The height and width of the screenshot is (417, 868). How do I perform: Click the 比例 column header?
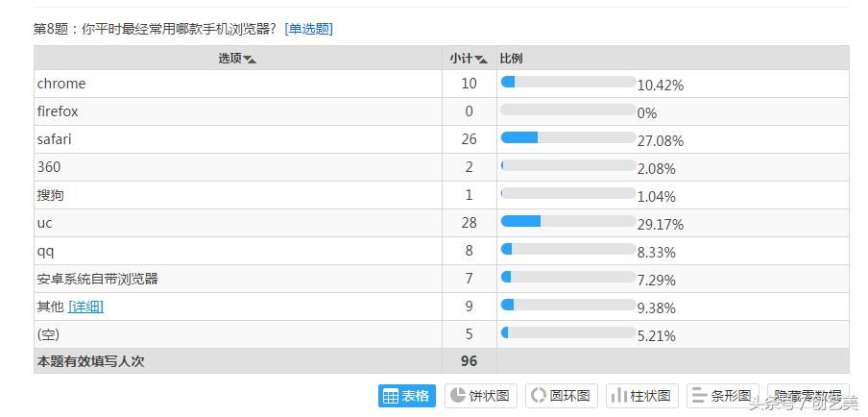[511, 59]
